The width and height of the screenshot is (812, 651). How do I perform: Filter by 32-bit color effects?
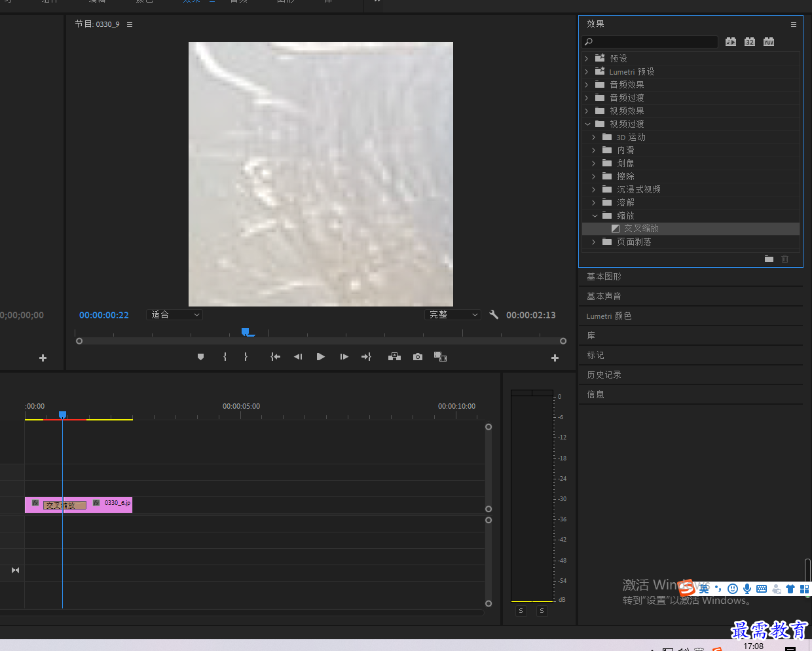750,42
